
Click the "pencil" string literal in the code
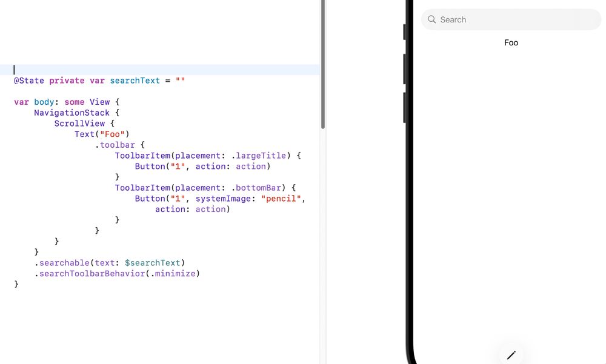pos(281,198)
